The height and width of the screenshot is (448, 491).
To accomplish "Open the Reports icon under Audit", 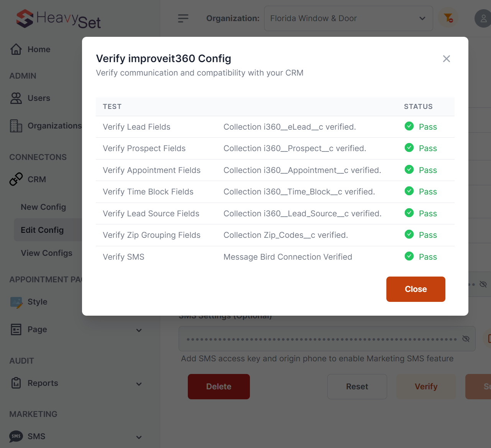I will point(16,383).
